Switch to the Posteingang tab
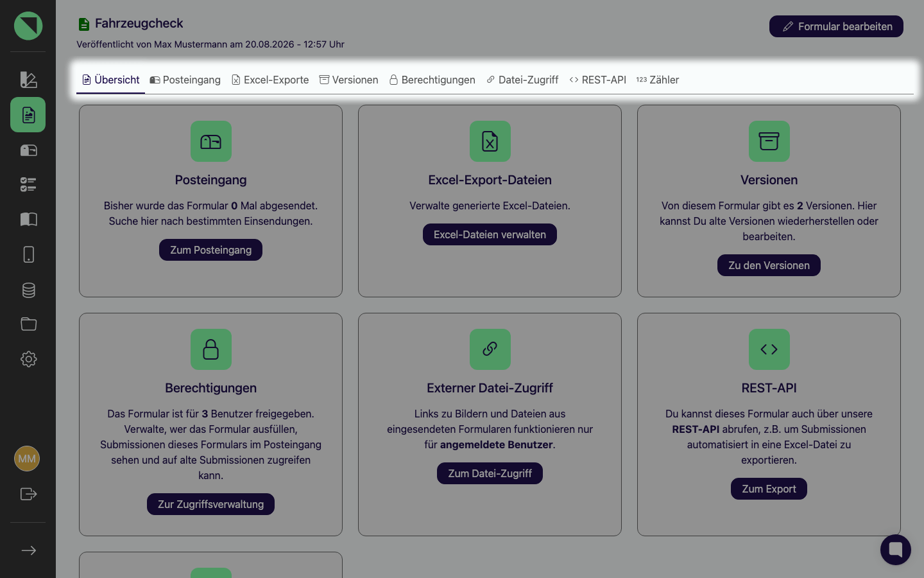The height and width of the screenshot is (578, 924). (185, 80)
